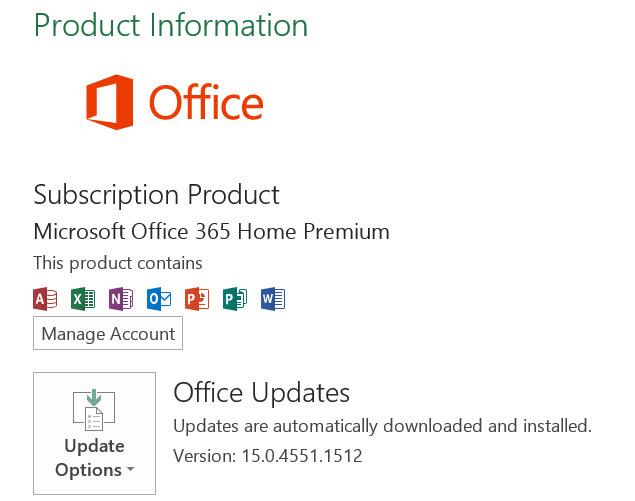Click the Subscription Product heading

[156, 195]
